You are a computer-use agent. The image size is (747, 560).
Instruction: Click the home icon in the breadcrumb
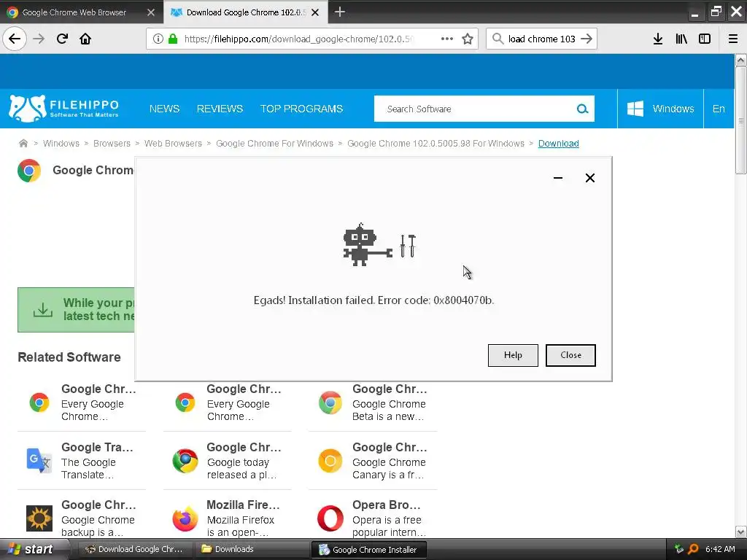(x=23, y=144)
